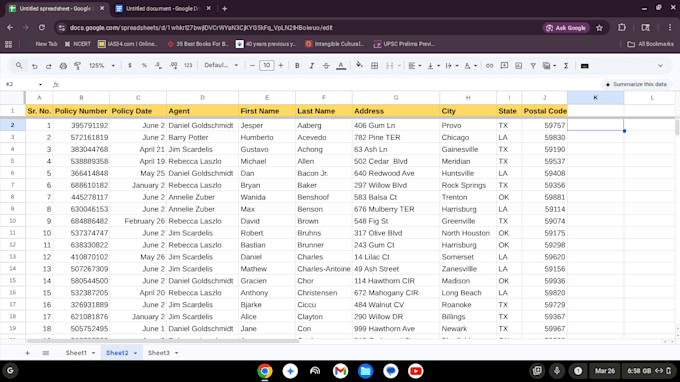Activate the paint format tool

click(x=77, y=66)
